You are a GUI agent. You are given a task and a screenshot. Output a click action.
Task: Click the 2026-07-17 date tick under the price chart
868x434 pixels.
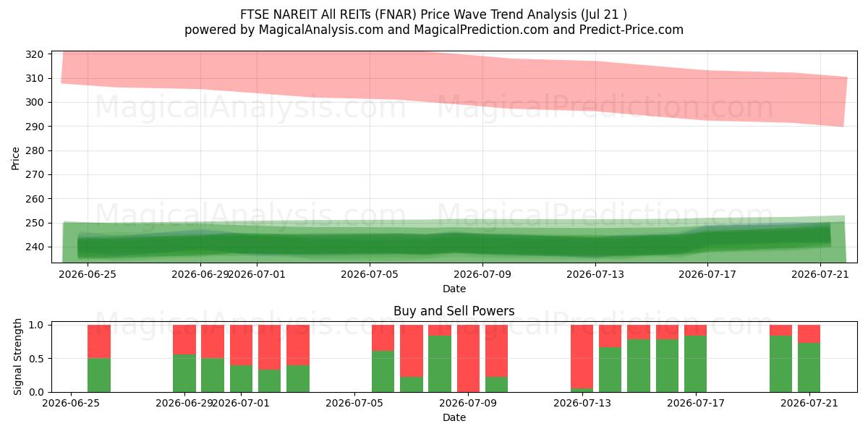point(708,274)
